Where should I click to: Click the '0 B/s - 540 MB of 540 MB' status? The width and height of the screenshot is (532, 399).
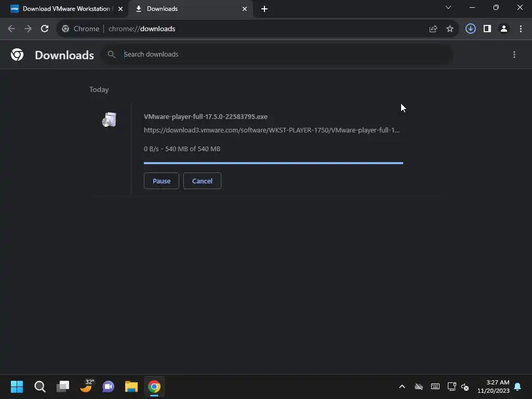[182, 149]
